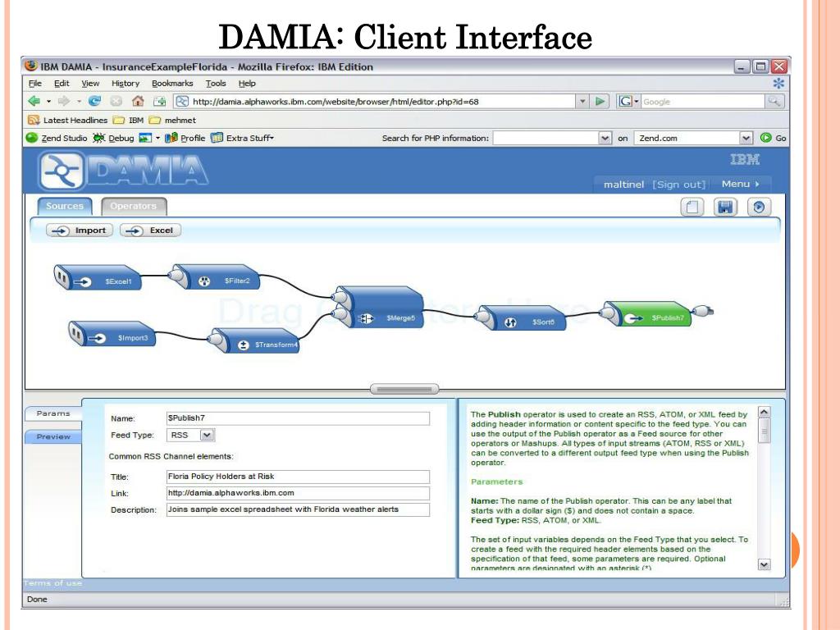Select the $Transform4 operator node

[x=253, y=340]
